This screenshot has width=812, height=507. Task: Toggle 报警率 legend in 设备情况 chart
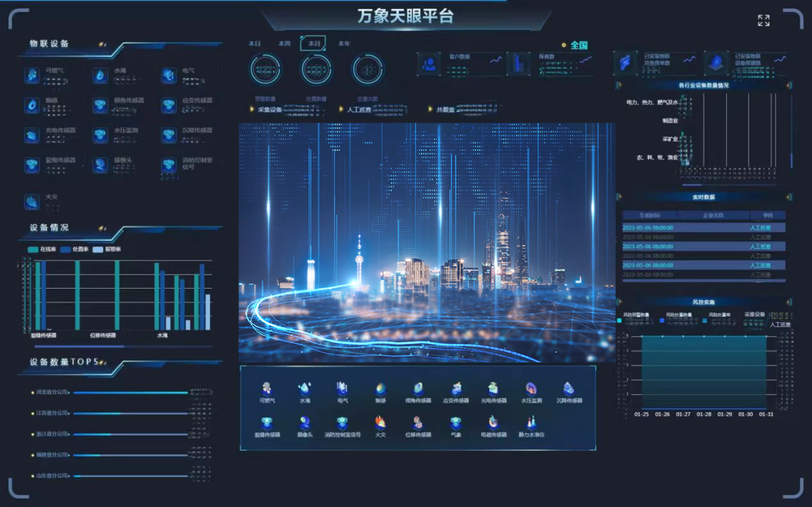[x=107, y=250]
